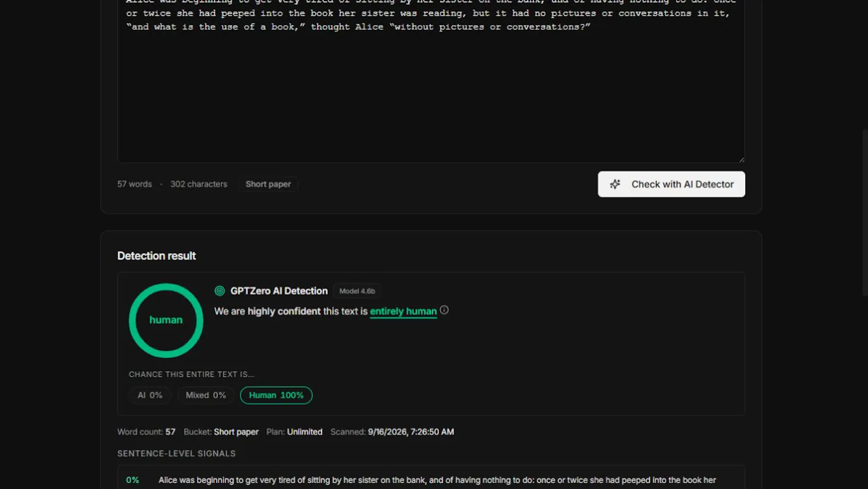Viewport: 868px width, 489px height.
Task: Click the GPTZero AI Detection title
Action: pyautogui.click(x=279, y=291)
